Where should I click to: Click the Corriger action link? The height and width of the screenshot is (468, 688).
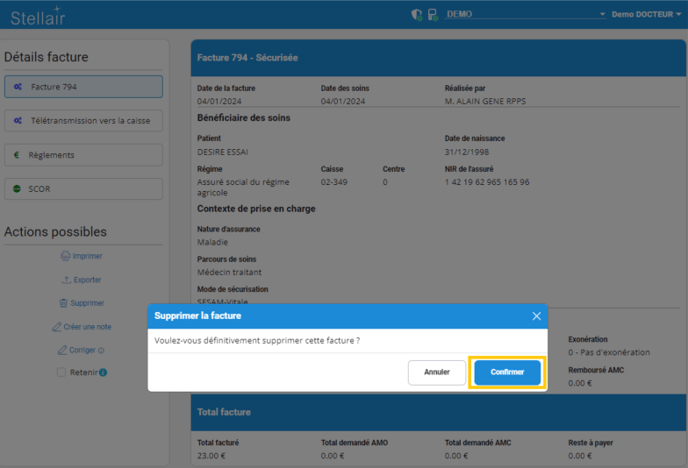coord(81,350)
